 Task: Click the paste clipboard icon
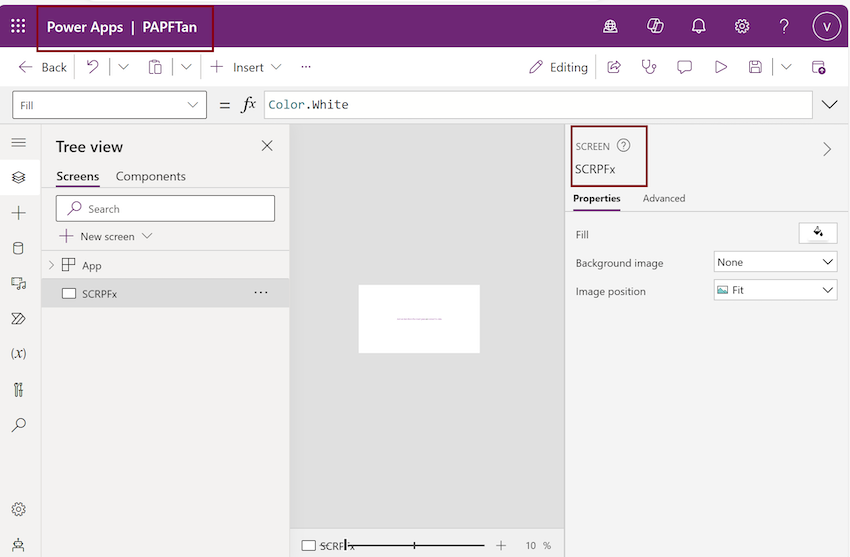(155, 67)
